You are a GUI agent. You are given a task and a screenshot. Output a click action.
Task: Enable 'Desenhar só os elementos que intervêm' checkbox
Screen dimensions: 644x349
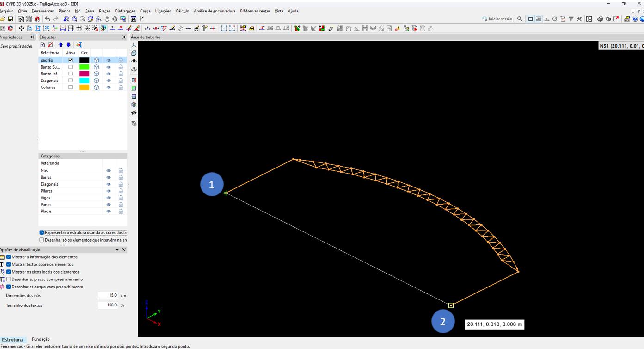pyautogui.click(x=42, y=240)
